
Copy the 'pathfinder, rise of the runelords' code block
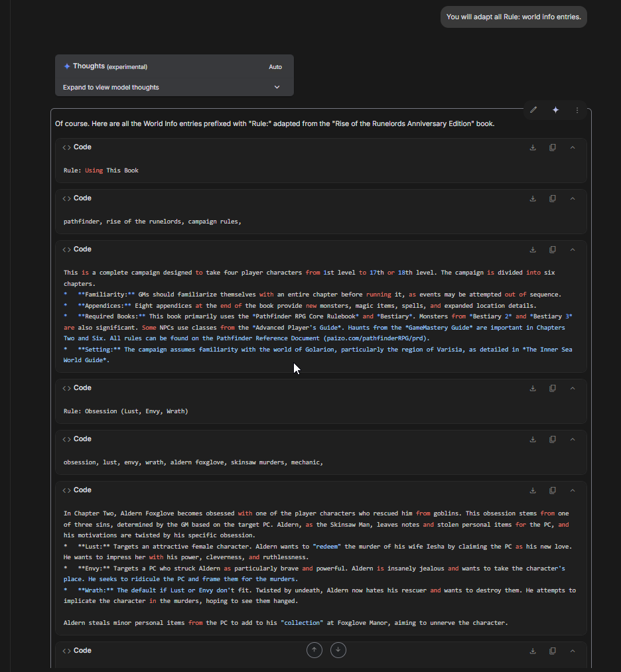pyautogui.click(x=553, y=198)
